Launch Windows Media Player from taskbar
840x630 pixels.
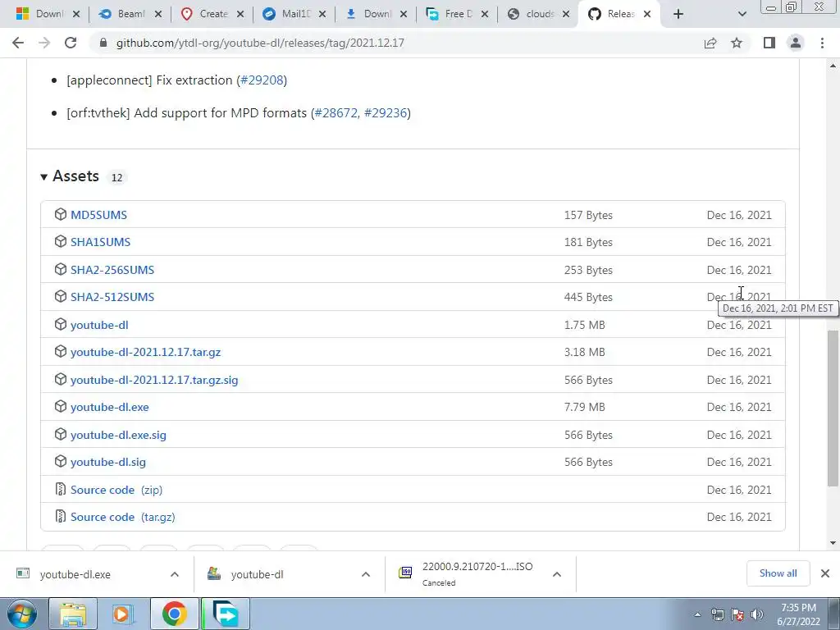(123, 614)
